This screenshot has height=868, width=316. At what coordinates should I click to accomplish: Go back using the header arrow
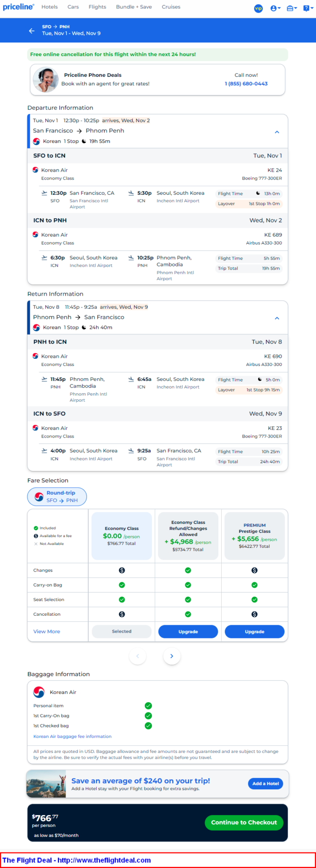pyautogui.click(x=32, y=31)
